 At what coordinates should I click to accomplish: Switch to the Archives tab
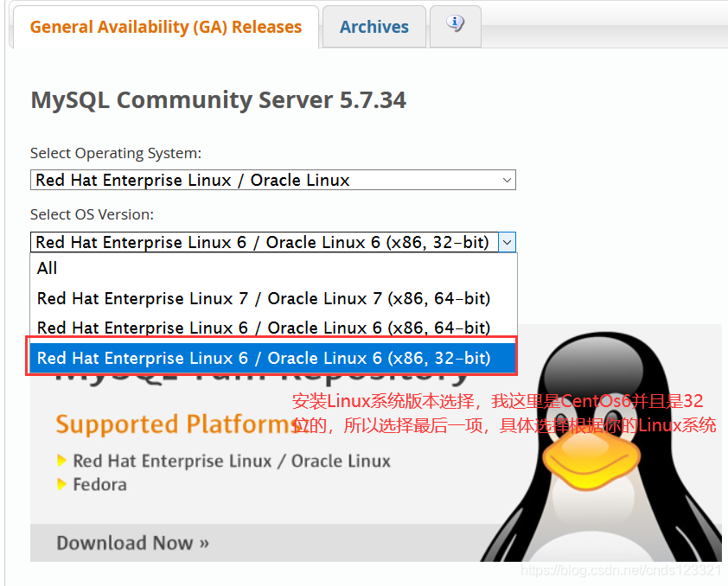(x=374, y=27)
